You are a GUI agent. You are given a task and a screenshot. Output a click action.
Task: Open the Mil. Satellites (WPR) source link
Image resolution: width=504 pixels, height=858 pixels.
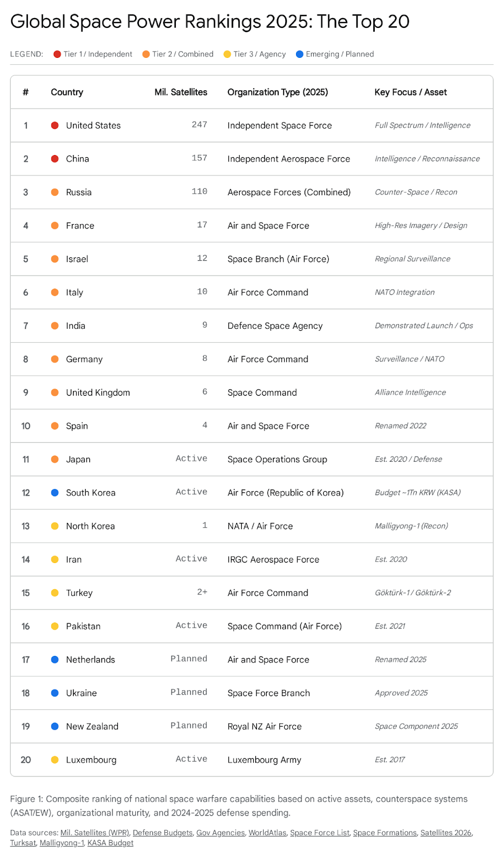pos(94,833)
